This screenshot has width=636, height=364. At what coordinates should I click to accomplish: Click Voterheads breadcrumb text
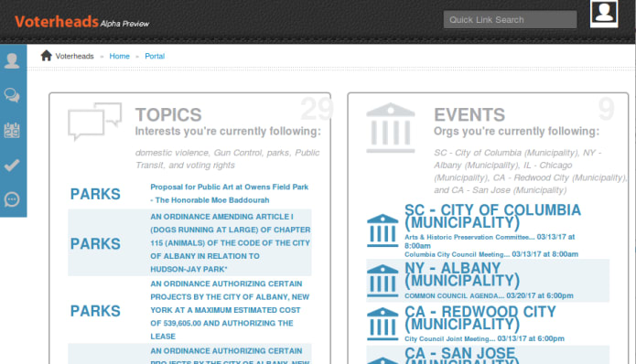[74, 56]
